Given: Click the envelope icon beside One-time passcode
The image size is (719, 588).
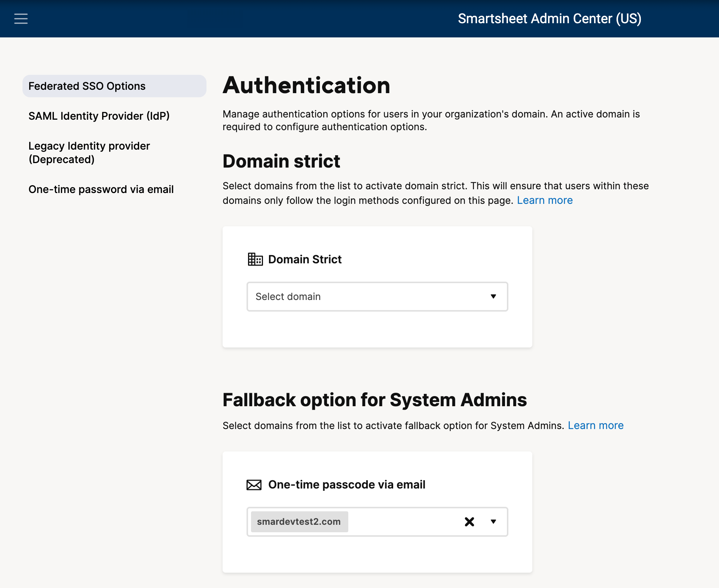Looking at the screenshot, I should pos(254,485).
